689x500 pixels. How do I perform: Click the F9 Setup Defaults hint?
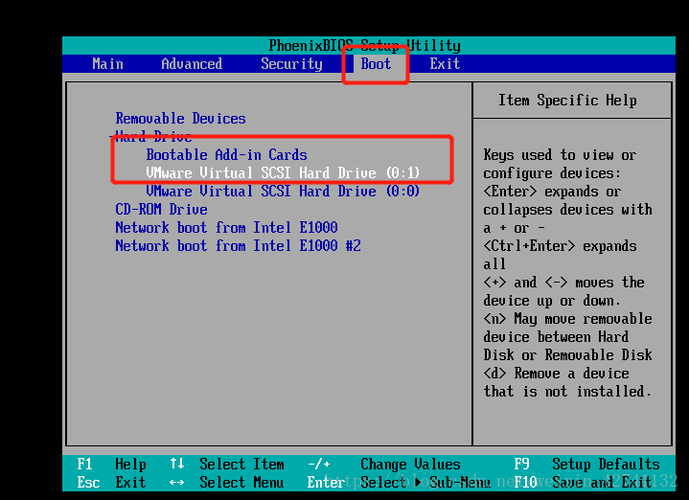tap(587, 464)
